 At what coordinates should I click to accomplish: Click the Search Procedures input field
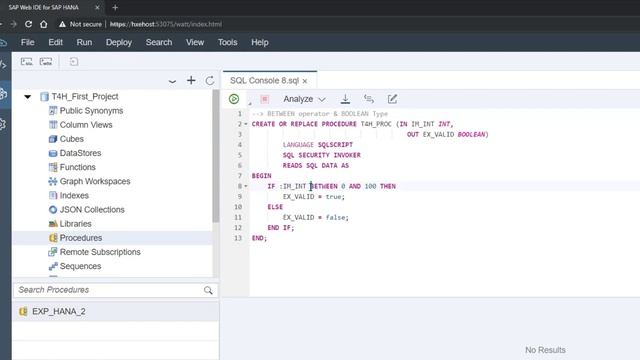coord(108,290)
